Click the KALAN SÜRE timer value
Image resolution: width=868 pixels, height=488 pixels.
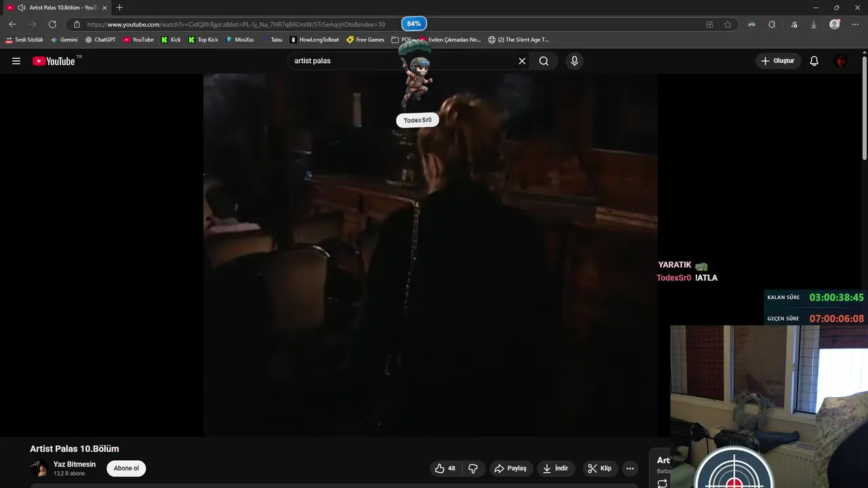836,298
